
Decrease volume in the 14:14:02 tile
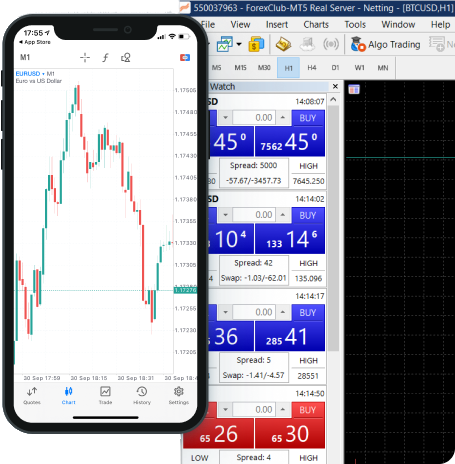[x=225, y=215]
